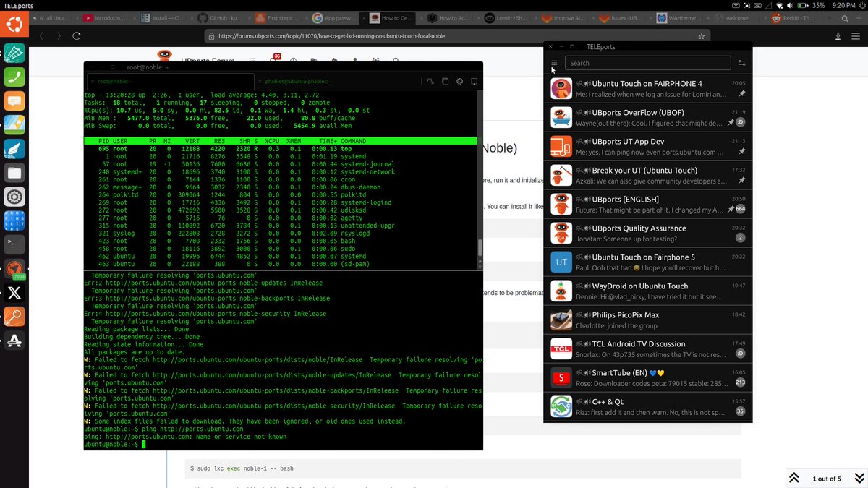Click the browser URL address bar
The image size is (868, 488).
pyautogui.click(x=457, y=35)
